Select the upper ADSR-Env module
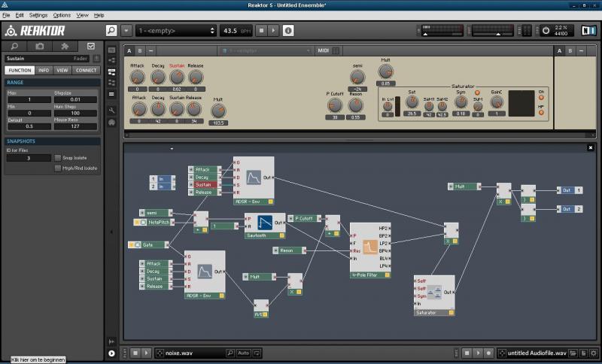The image size is (602, 364). pyautogui.click(x=254, y=180)
